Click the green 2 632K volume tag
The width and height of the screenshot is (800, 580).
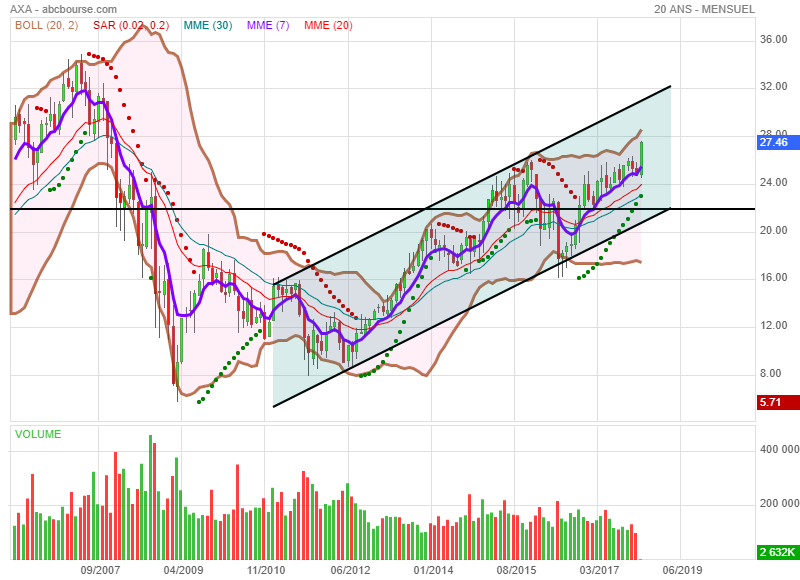778,552
